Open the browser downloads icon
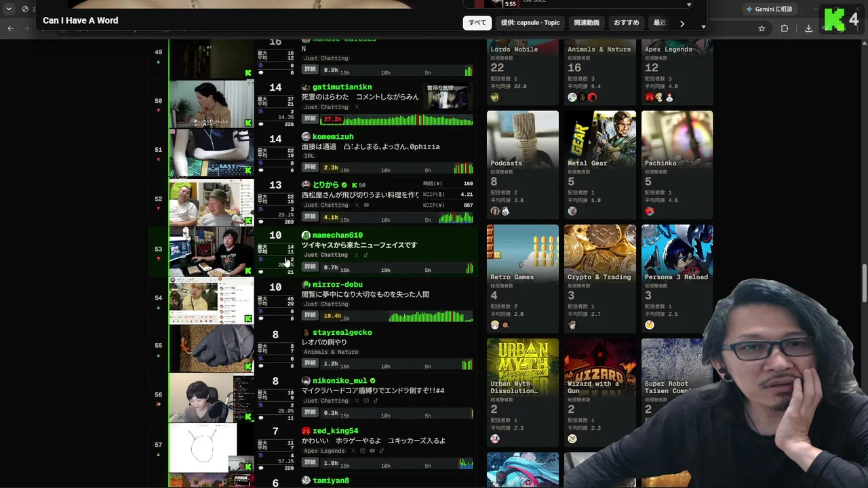Image resolution: width=868 pixels, height=488 pixels. pyautogui.click(x=808, y=28)
